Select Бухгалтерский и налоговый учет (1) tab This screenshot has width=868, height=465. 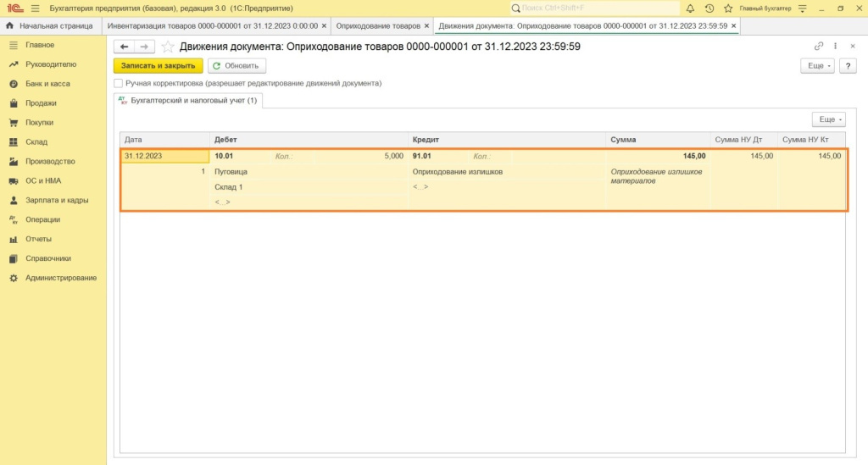tap(188, 101)
